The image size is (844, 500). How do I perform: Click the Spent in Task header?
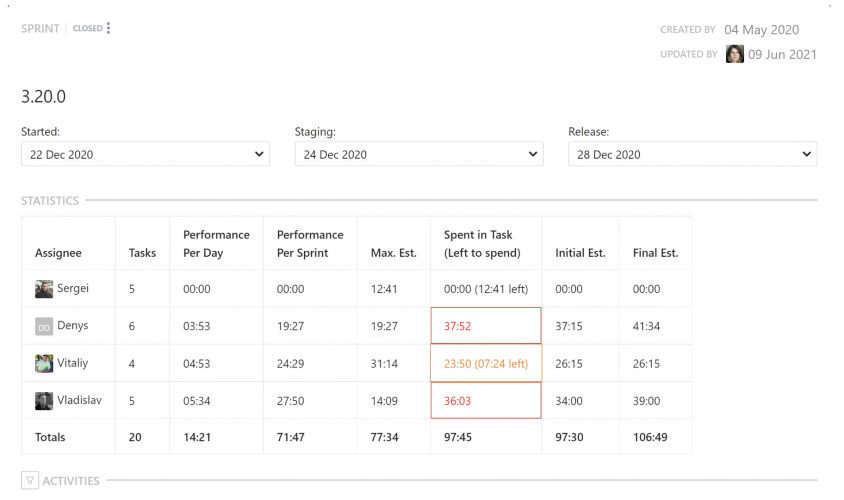[x=482, y=244]
